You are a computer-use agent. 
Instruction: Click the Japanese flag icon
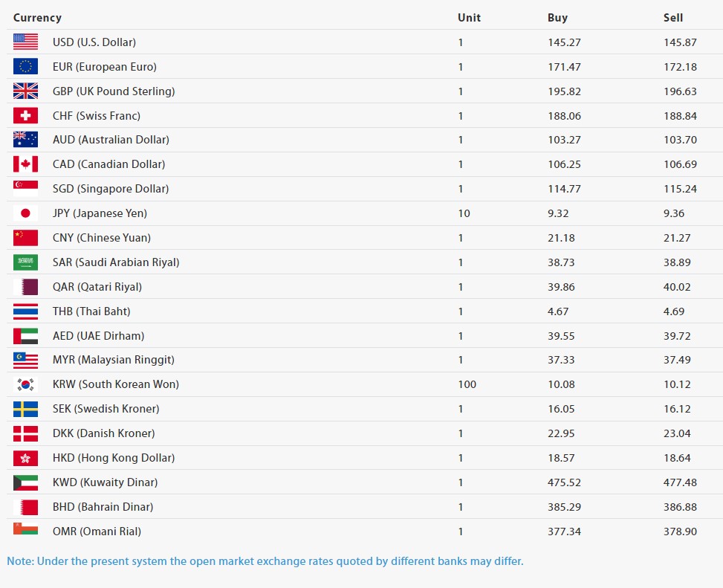pos(25,213)
